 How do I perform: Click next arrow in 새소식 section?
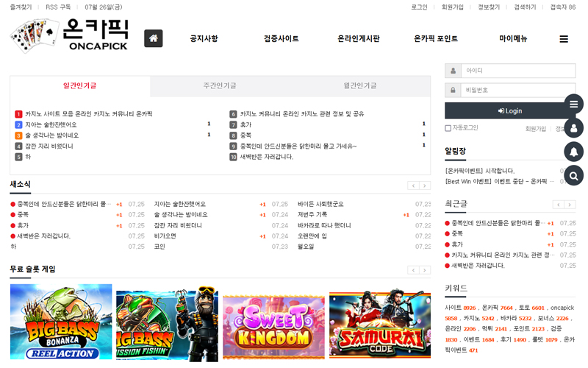(x=425, y=185)
